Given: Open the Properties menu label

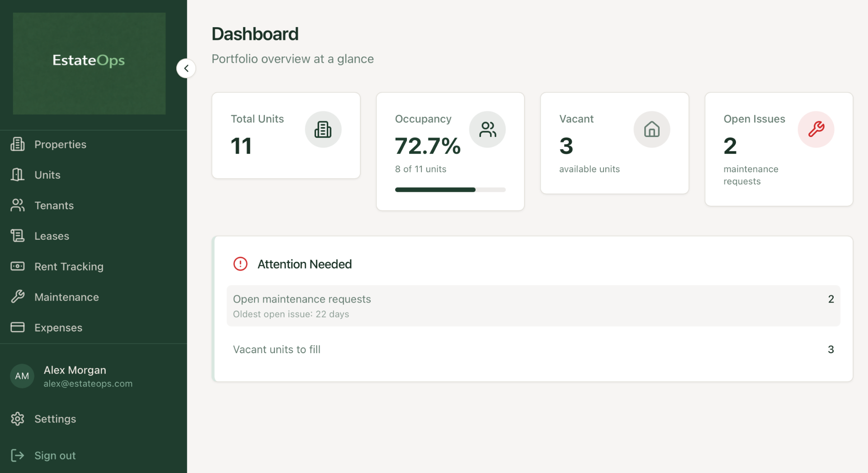Looking at the screenshot, I should point(60,144).
